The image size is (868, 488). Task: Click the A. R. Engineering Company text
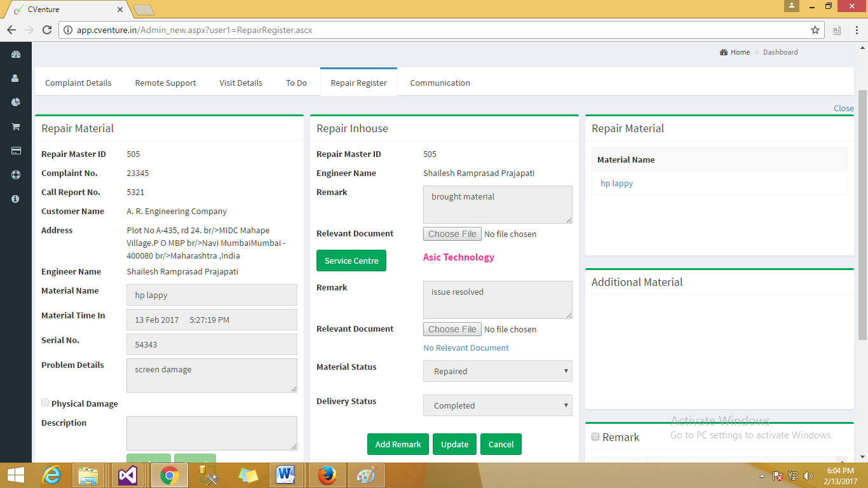pos(177,211)
